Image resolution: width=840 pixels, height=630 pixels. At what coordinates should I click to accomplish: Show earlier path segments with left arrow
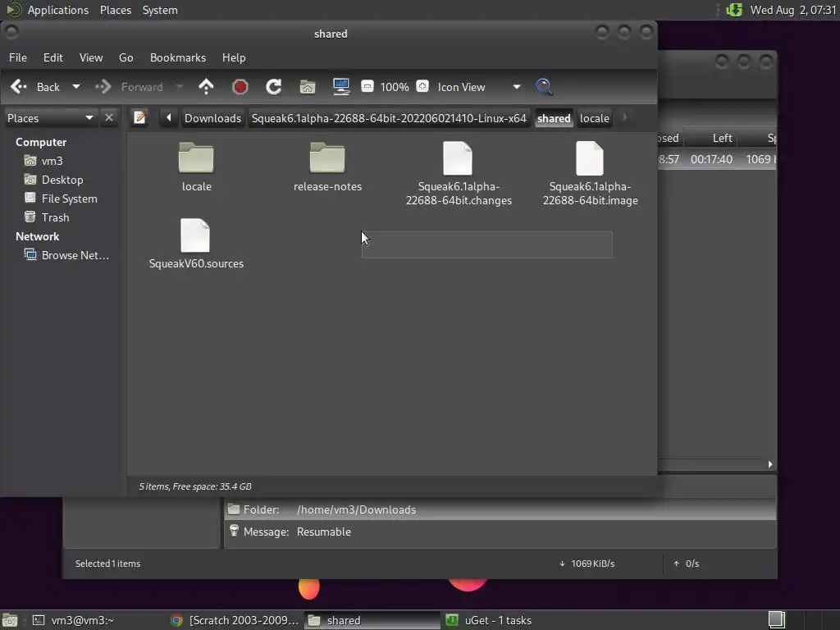tap(169, 118)
